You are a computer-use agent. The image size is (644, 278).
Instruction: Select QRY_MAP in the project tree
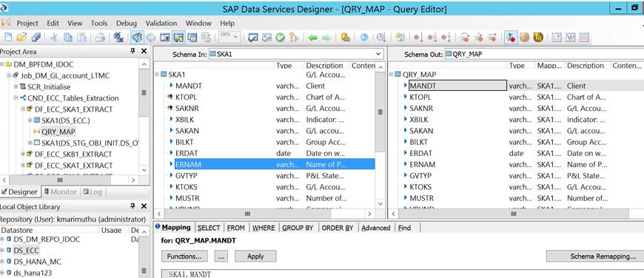(58, 132)
